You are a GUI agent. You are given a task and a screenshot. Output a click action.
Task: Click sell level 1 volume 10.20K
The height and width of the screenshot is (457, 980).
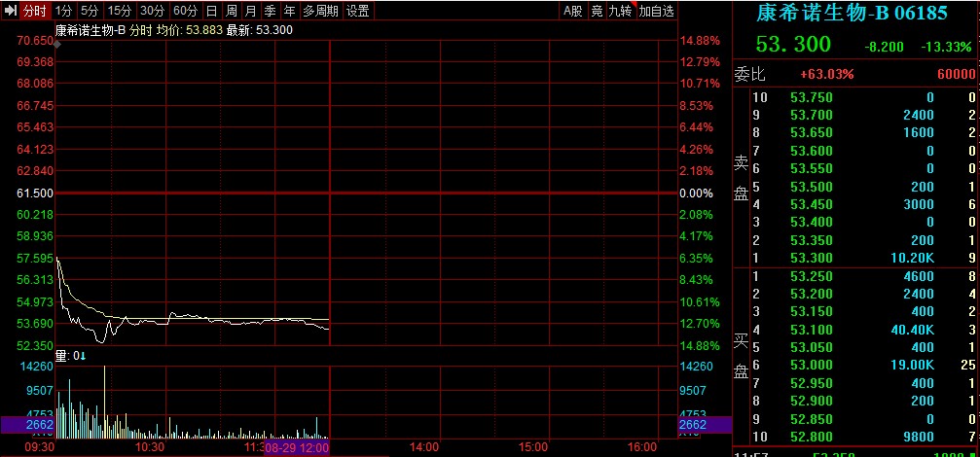911,258
